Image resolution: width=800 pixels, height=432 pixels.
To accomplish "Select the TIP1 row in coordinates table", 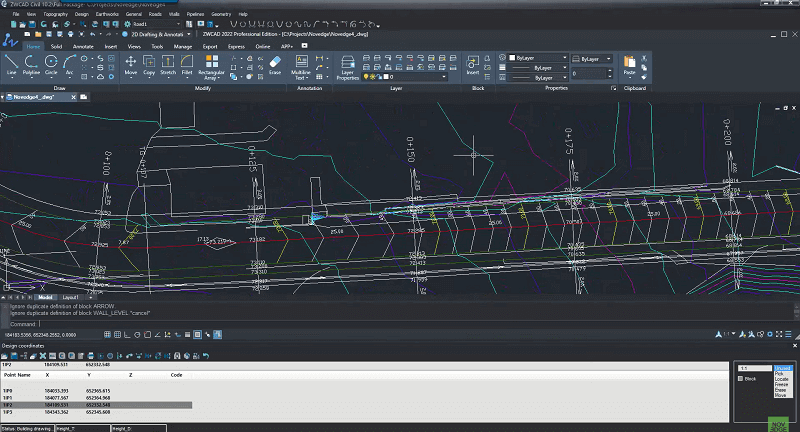I will point(97,398).
